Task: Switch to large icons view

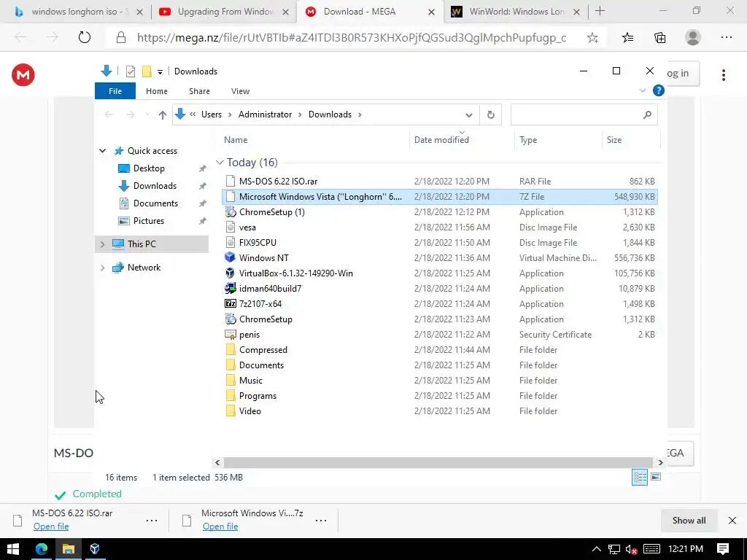Action: click(656, 477)
